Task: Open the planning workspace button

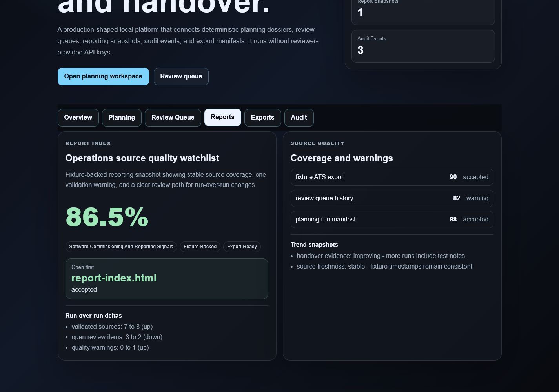Action: point(103,76)
